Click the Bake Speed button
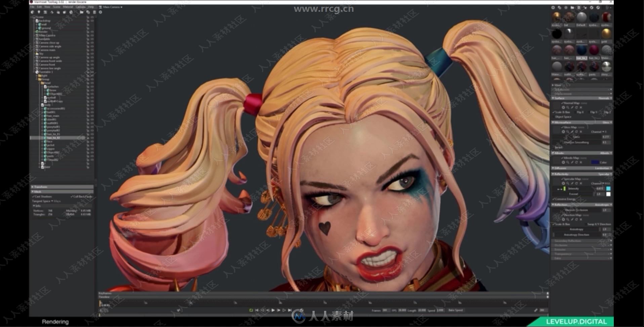This screenshot has height=327, width=644. [x=455, y=311]
